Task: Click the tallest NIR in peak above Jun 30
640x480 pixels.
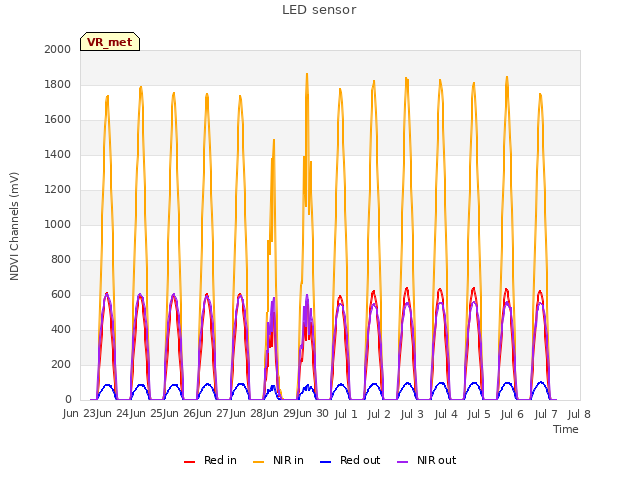Action: click(307, 75)
